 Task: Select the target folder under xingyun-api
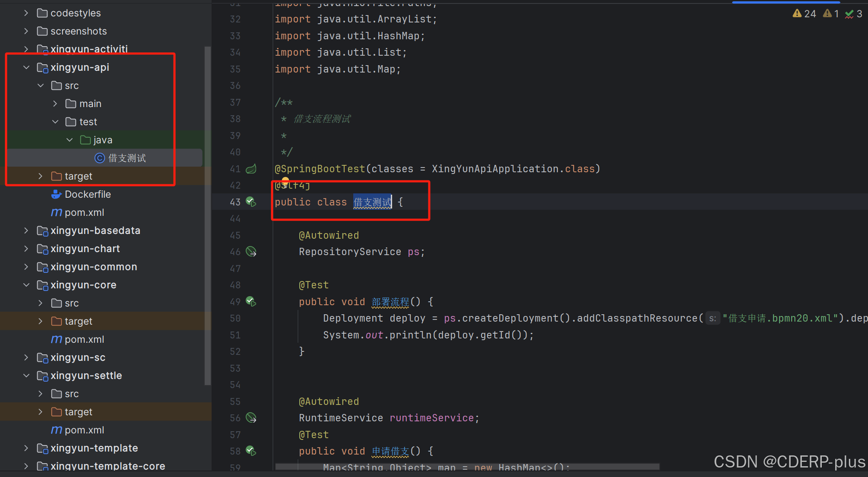[78, 176]
